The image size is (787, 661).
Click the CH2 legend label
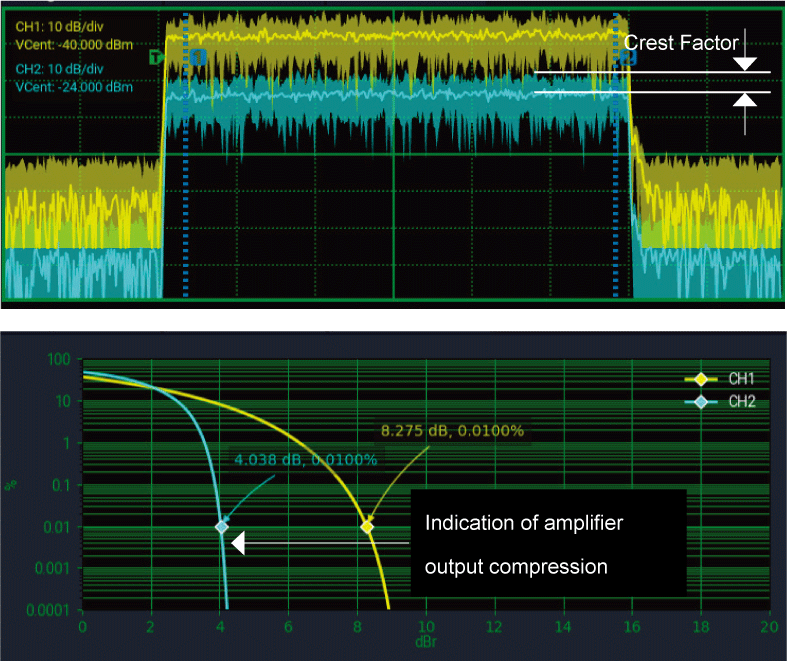coord(741,401)
